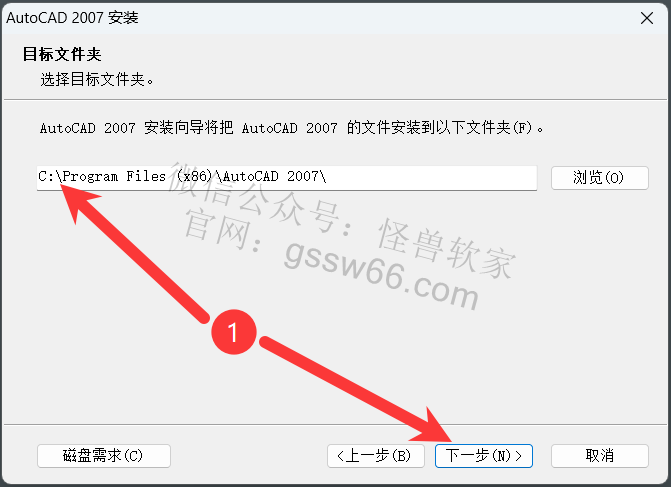Click the "AutoCAD 2007\" portion of the path

(274, 176)
